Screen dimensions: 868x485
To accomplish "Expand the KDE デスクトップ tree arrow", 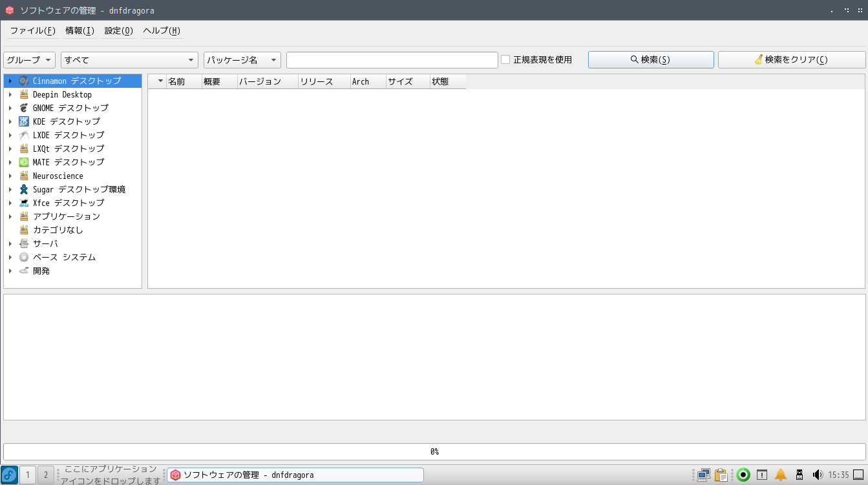I will pyautogui.click(x=10, y=121).
